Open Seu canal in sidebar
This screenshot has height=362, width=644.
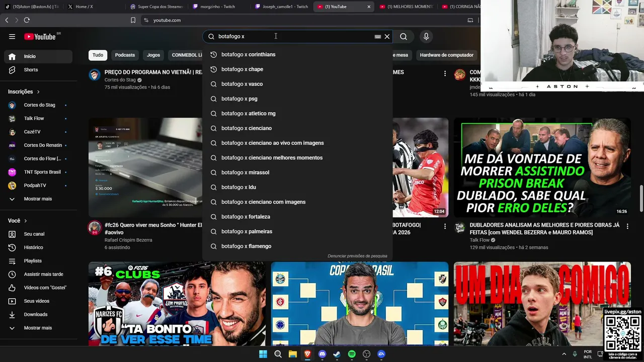coord(38,234)
